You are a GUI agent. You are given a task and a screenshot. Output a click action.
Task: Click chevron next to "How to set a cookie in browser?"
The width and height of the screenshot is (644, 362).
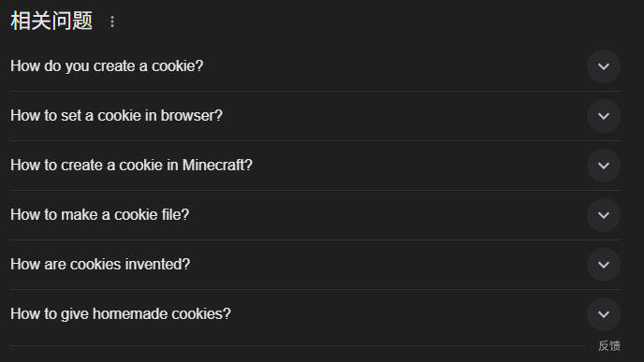coord(604,116)
